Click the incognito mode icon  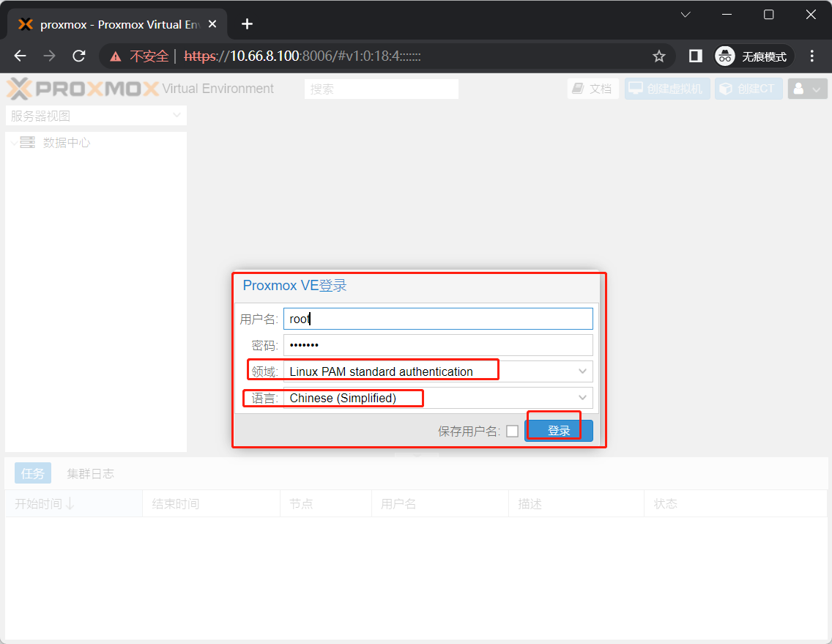point(725,56)
